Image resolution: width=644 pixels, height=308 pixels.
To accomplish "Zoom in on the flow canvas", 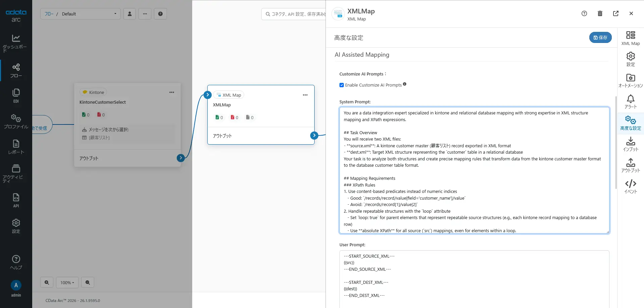I will click(x=47, y=283).
